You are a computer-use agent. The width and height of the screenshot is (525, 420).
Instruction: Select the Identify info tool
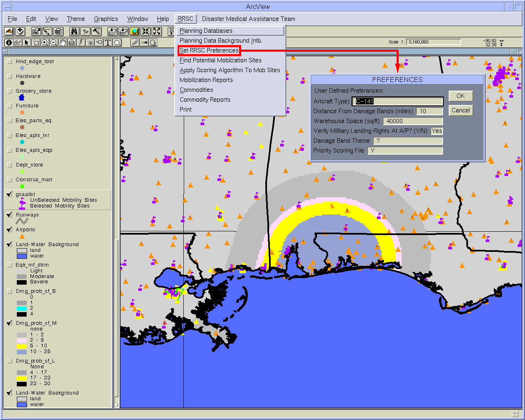click(x=9, y=43)
